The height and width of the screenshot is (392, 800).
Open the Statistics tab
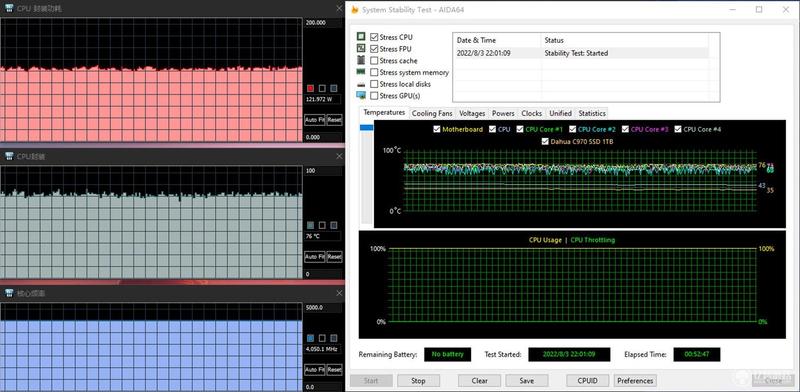pos(592,113)
